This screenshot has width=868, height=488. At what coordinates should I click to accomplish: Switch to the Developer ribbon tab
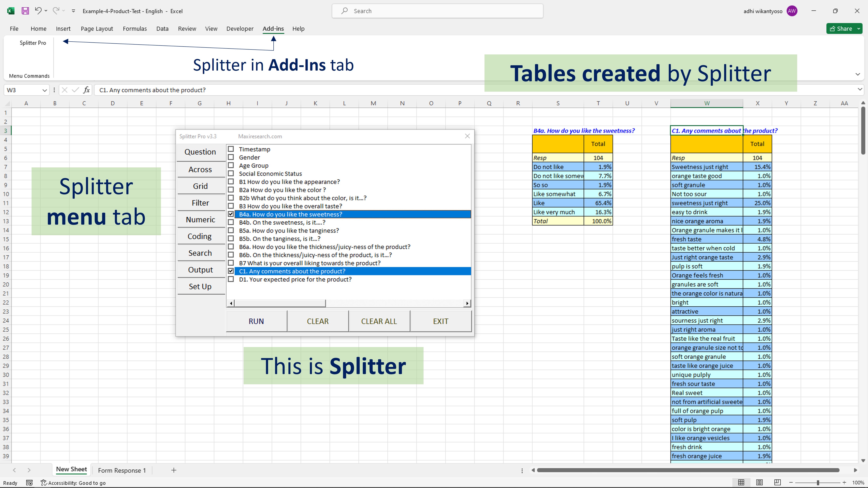click(x=239, y=29)
